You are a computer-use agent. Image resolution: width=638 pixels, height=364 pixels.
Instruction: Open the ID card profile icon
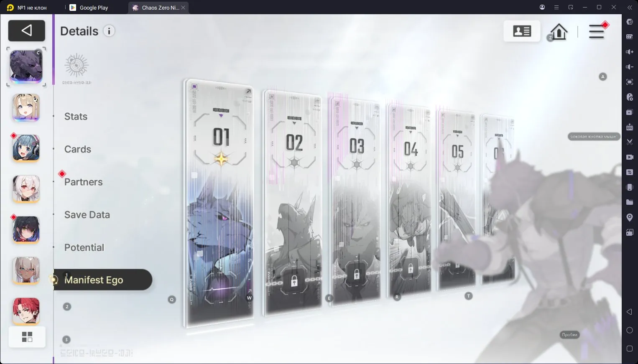coord(522,31)
